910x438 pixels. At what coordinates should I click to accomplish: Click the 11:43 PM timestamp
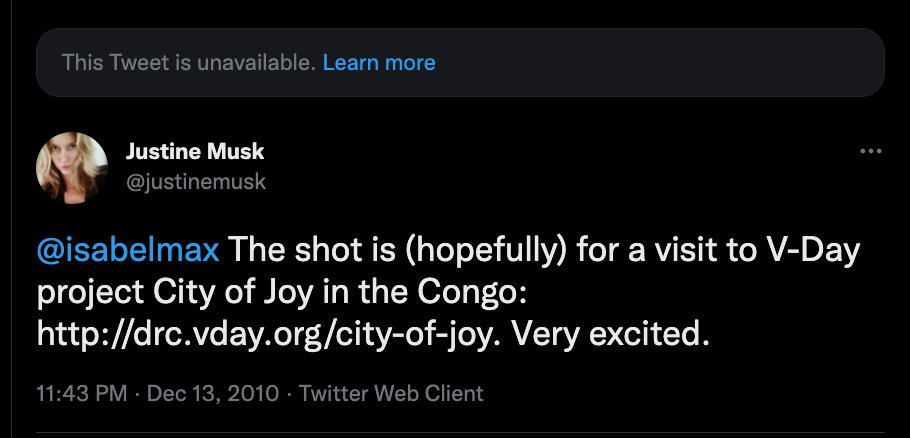click(x=82, y=393)
